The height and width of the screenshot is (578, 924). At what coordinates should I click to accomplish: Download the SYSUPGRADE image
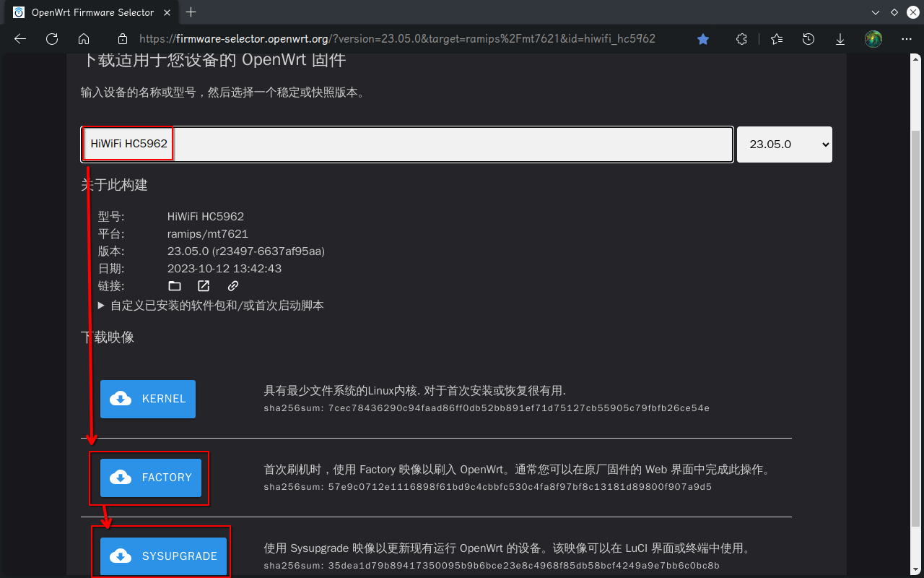162,556
